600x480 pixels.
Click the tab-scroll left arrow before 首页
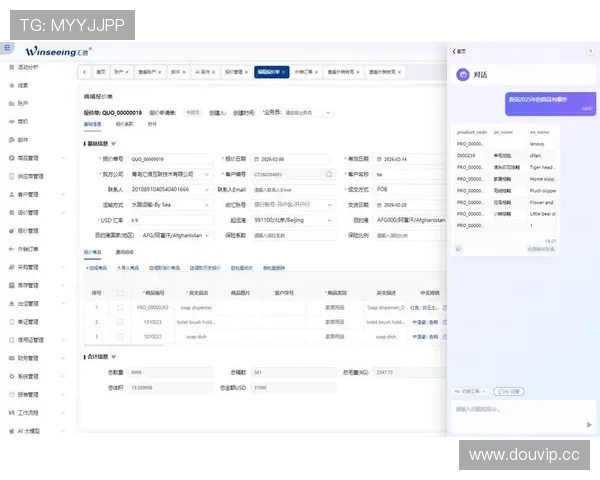coord(84,72)
